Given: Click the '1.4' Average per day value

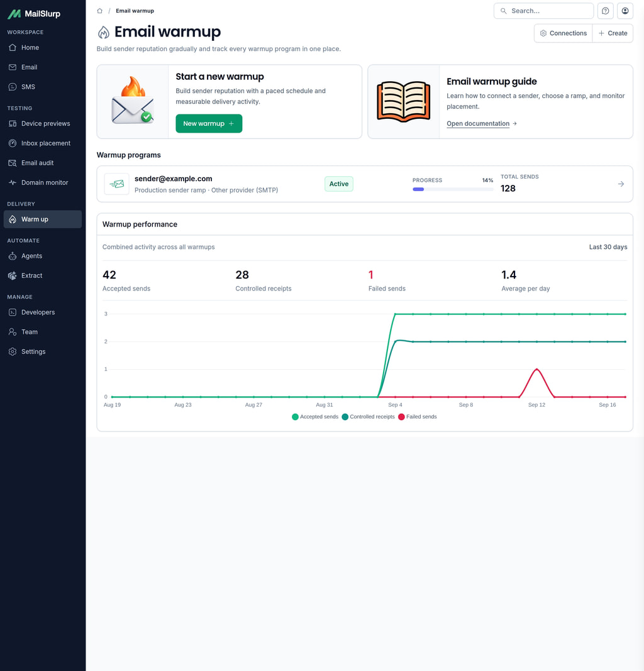Looking at the screenshot, I should tap(509, 275).
